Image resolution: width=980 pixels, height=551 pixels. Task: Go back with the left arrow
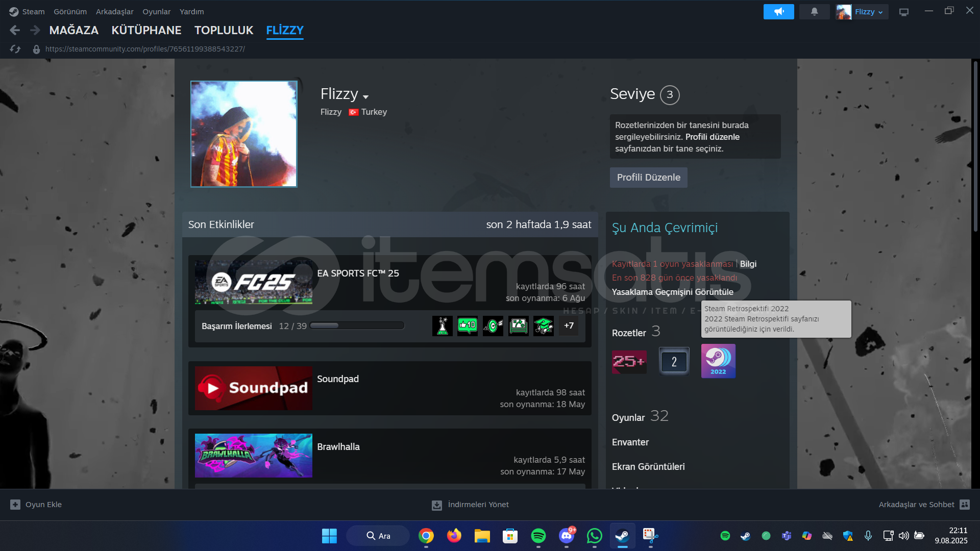(x=15, y=31)
